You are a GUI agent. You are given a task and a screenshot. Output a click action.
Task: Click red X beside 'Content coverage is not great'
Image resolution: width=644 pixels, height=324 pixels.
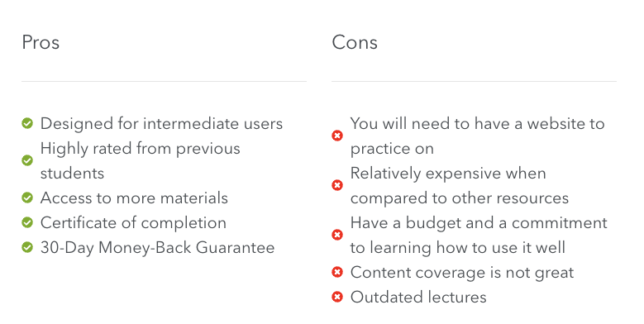(337, 272)
